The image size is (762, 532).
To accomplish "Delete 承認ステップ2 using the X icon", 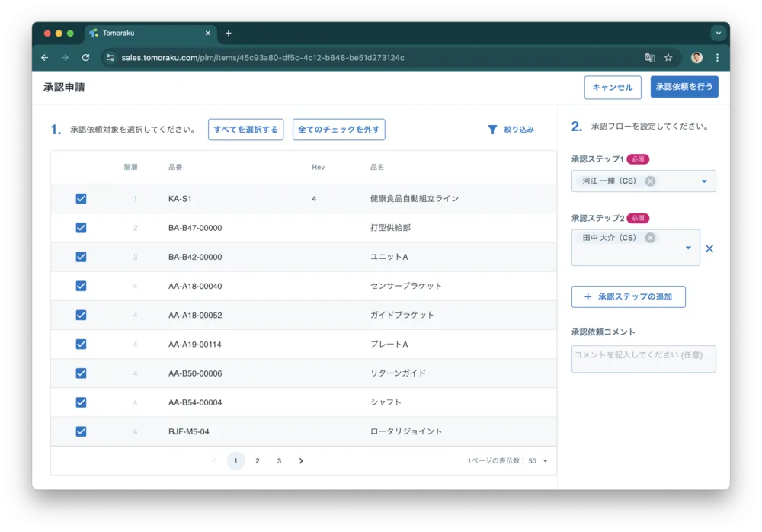I will point(709,248).
